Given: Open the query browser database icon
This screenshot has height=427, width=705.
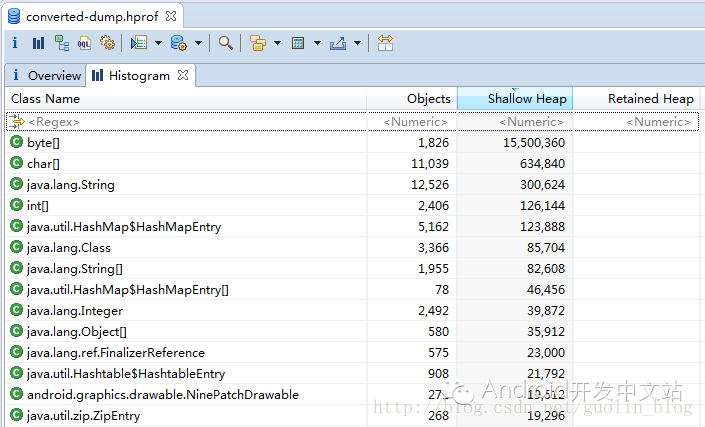Looking at the screenshot, I should [x=178, y=43].
